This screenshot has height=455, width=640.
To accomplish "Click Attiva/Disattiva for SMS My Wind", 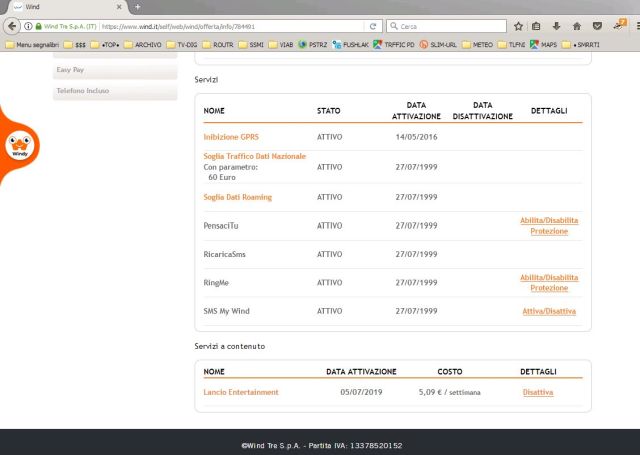I will [549, 311].
